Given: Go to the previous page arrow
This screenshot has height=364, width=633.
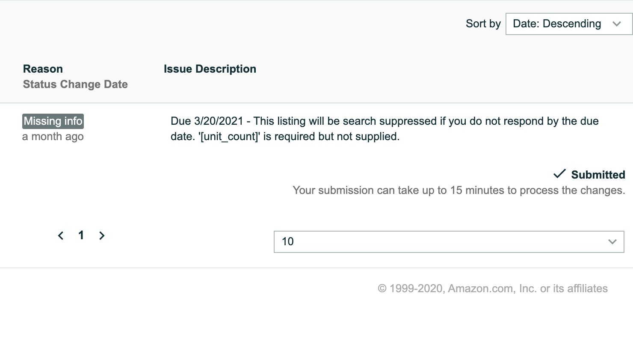Looking at the screenshot, I should [x=61, y=235].
